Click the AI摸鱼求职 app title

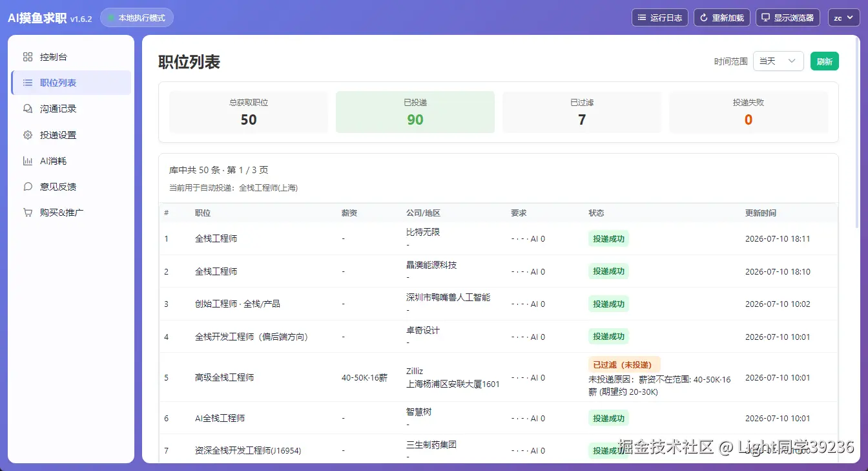(x=37, y=18)
